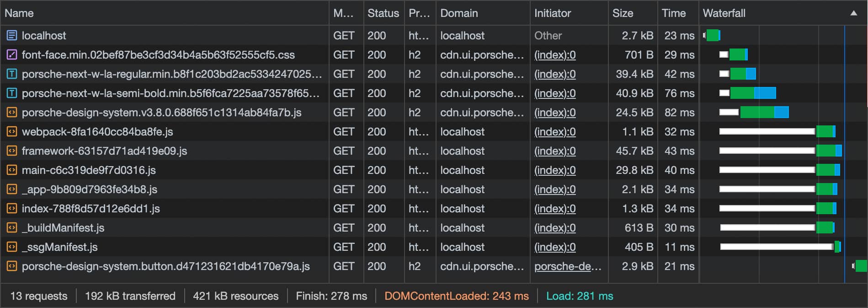Click the document icon next to localhost
The height and width of the screenshot is (308, 868).
(11, 35)
